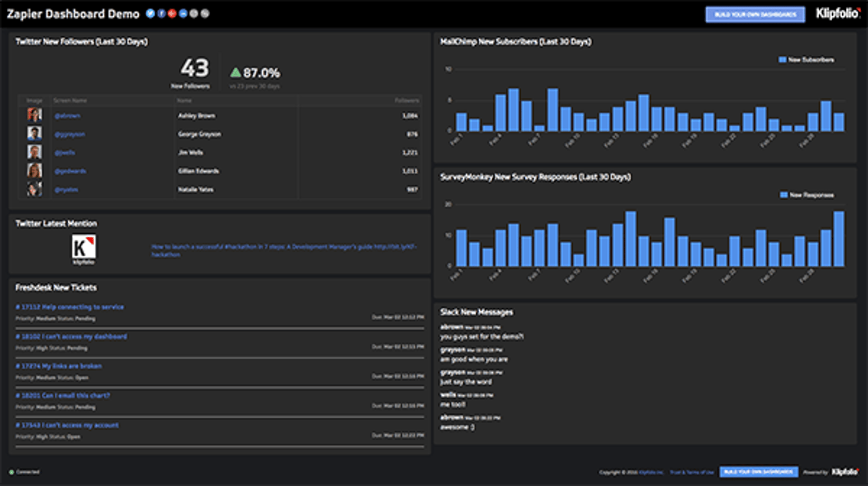868x486 pixels.
Task: Open ticket #18102 I can't access my dashboard
Action: point(71,336)
